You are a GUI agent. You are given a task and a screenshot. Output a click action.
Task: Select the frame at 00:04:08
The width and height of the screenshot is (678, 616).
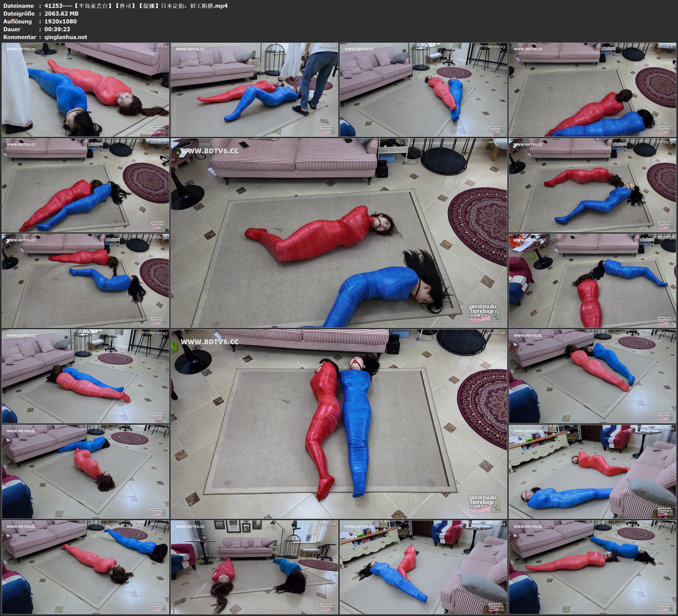pos(254,90)
